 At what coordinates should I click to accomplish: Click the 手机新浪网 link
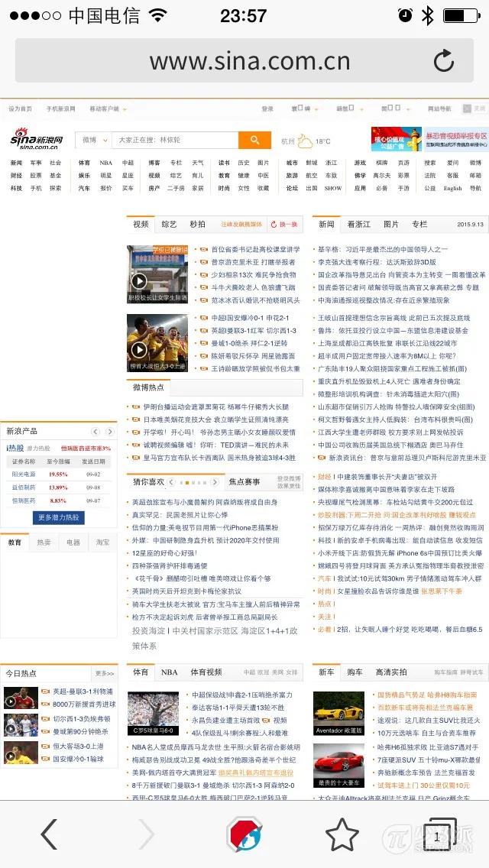coord(60,109)
